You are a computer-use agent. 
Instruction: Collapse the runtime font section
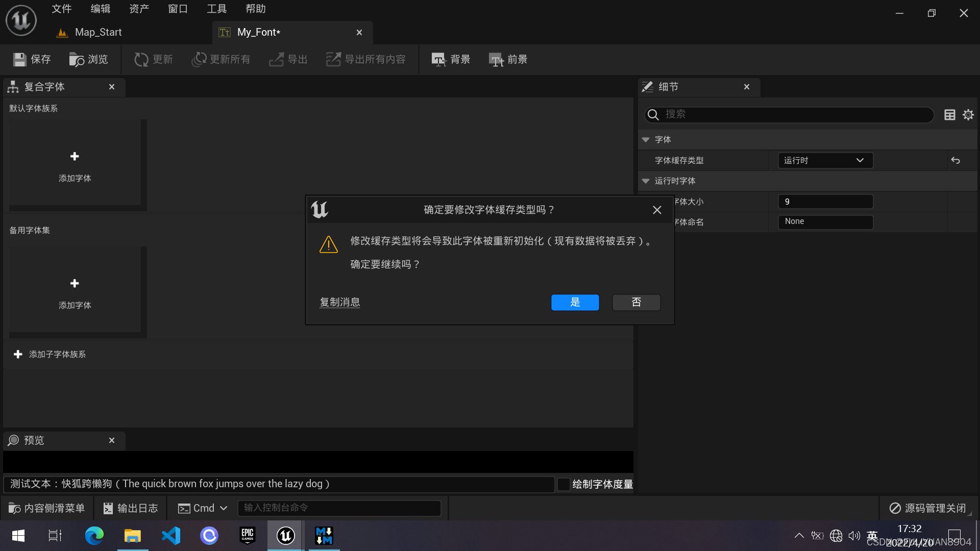tap(646, 181)
